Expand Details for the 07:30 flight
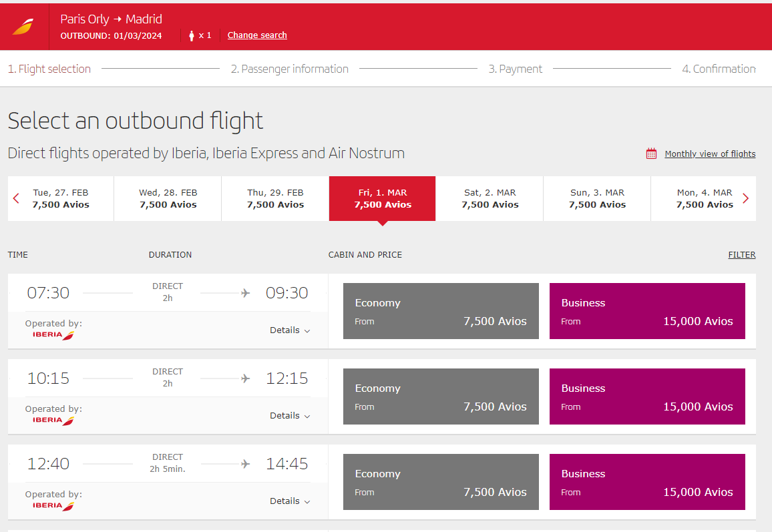 [290, 330]
